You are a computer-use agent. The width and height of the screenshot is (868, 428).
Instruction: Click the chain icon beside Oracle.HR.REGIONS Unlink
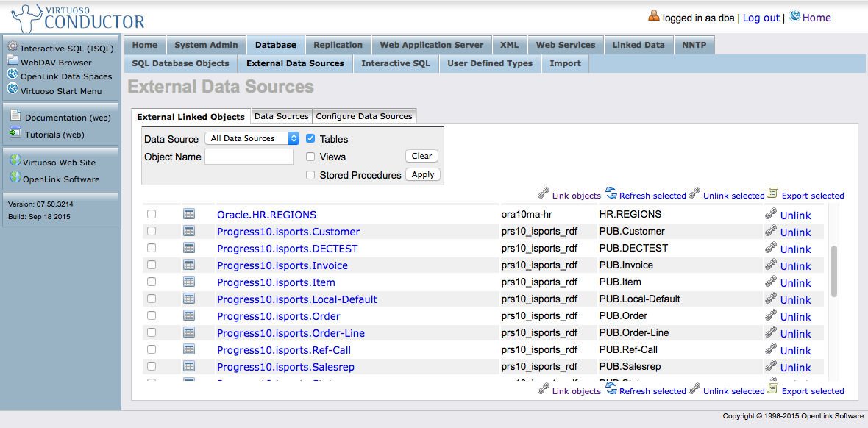(771, 214)
